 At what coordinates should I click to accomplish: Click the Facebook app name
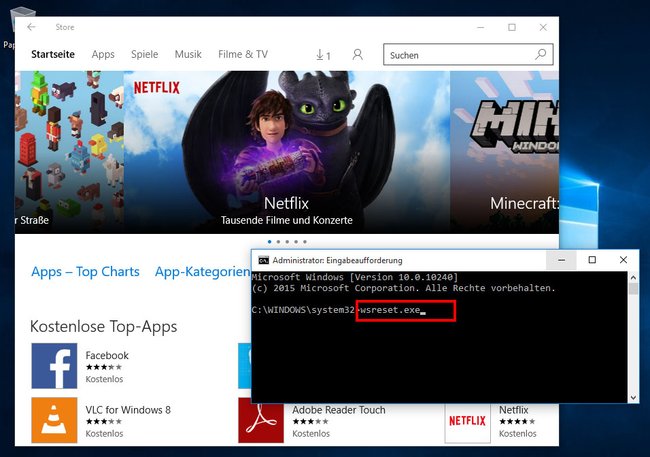pos(107,355)
